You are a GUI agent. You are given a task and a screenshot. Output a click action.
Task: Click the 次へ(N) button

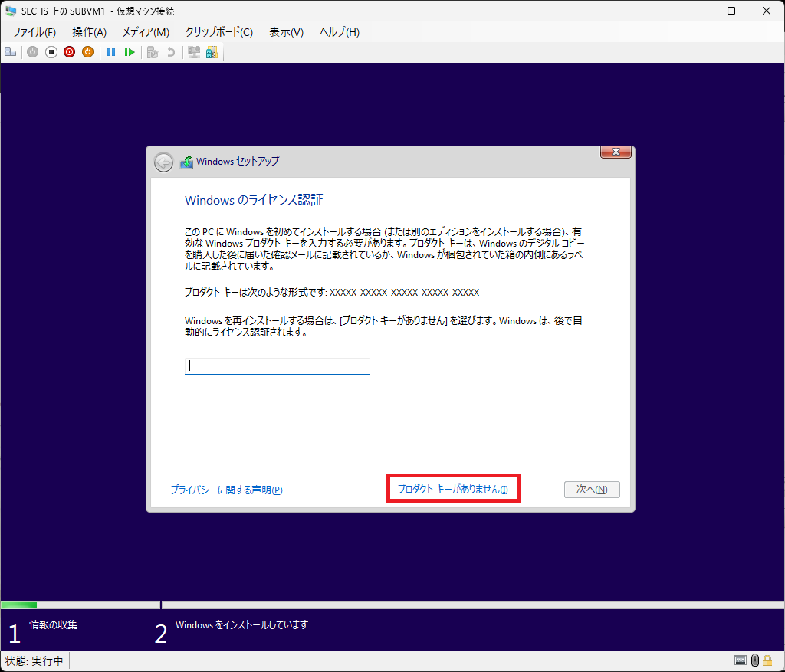(592, 490)
